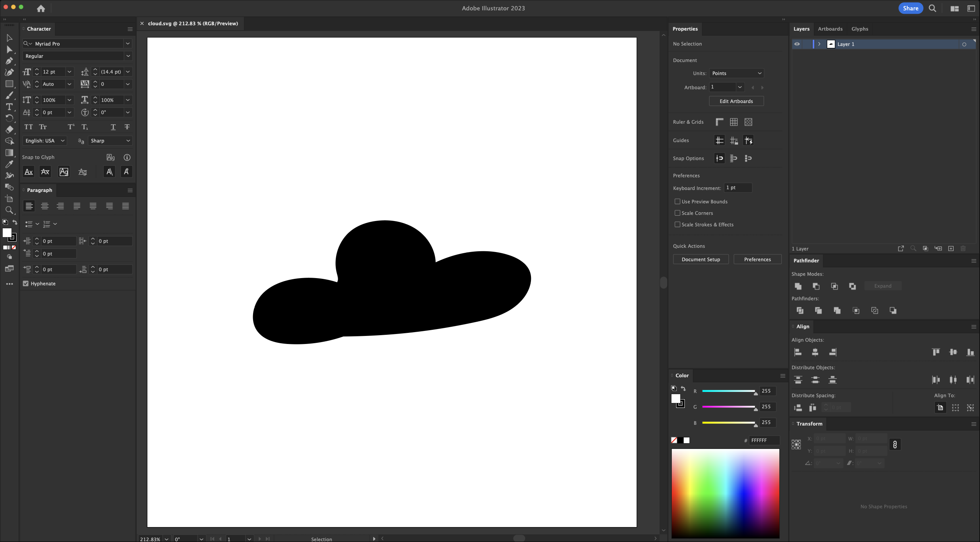Uncheck the Hyphenate checkbox
The image size is (980, 542).
click(26, 283)
